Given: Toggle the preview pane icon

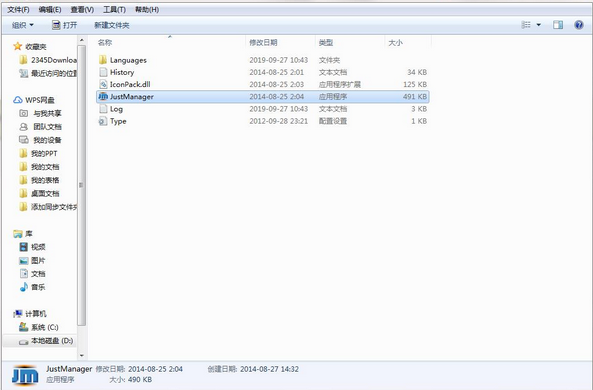Looking at the screenshot, I should click(x=558, y=25).
